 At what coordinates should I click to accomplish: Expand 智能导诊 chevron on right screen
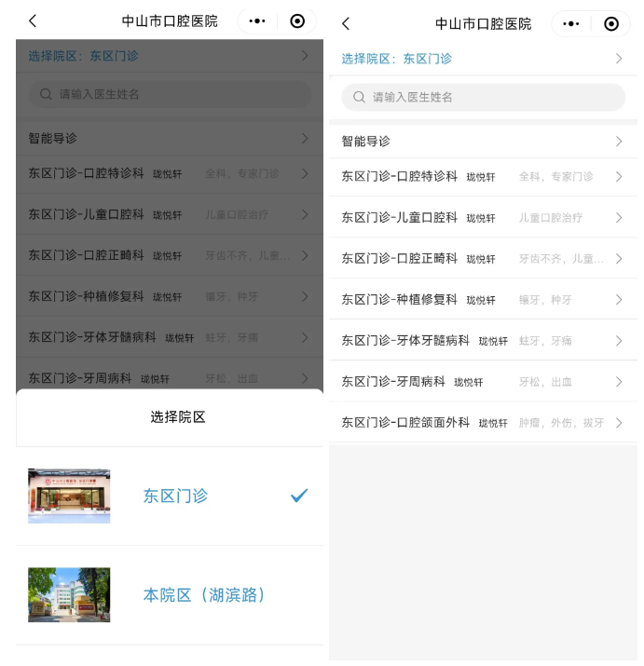pos(618,142)
